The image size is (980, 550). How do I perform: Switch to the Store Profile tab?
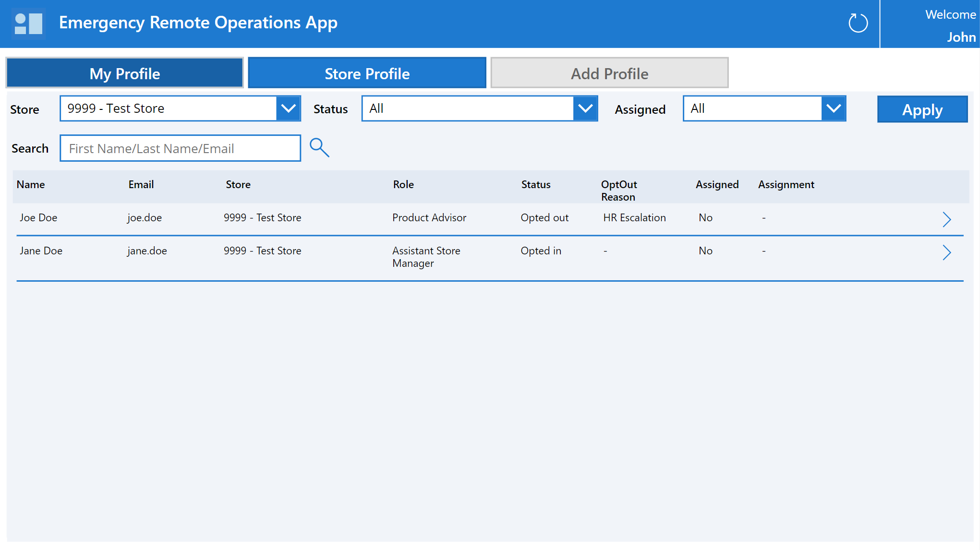click(x=367, y=73)
